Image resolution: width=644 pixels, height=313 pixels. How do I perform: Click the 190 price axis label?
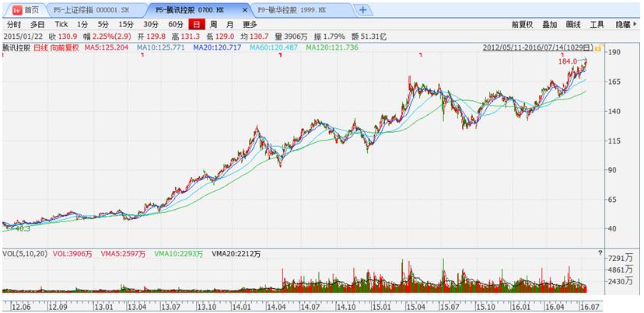coord(614,53)
